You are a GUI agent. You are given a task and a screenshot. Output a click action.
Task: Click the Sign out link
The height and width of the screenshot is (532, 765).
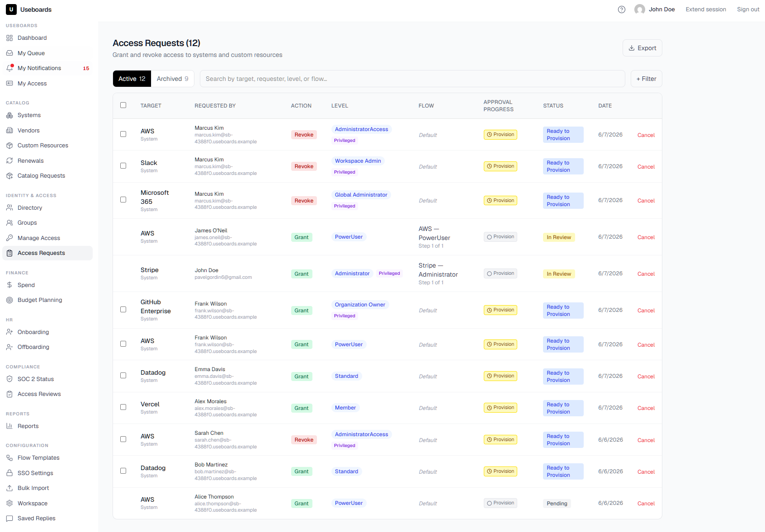coord(748,9)
